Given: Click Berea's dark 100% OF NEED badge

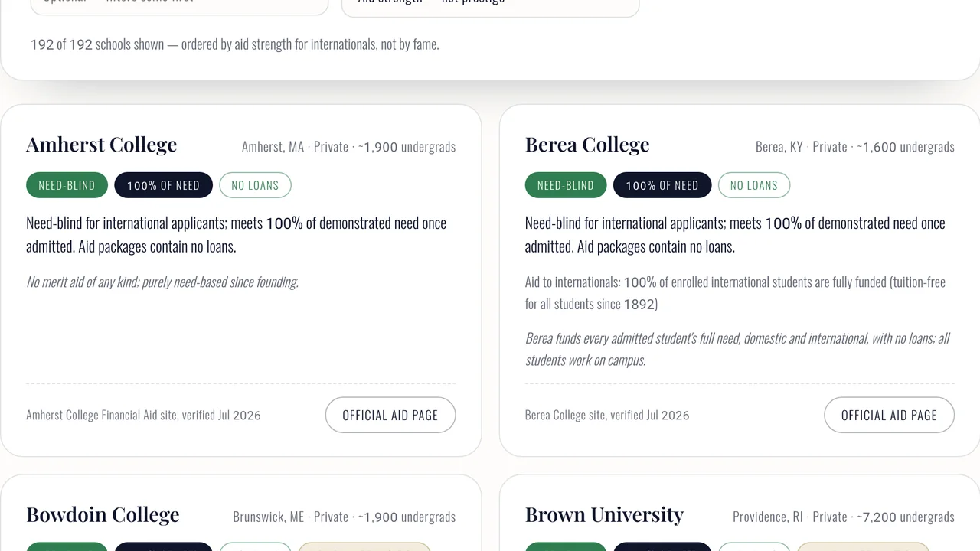Looking at the screenshot, I should coord(662,185).
